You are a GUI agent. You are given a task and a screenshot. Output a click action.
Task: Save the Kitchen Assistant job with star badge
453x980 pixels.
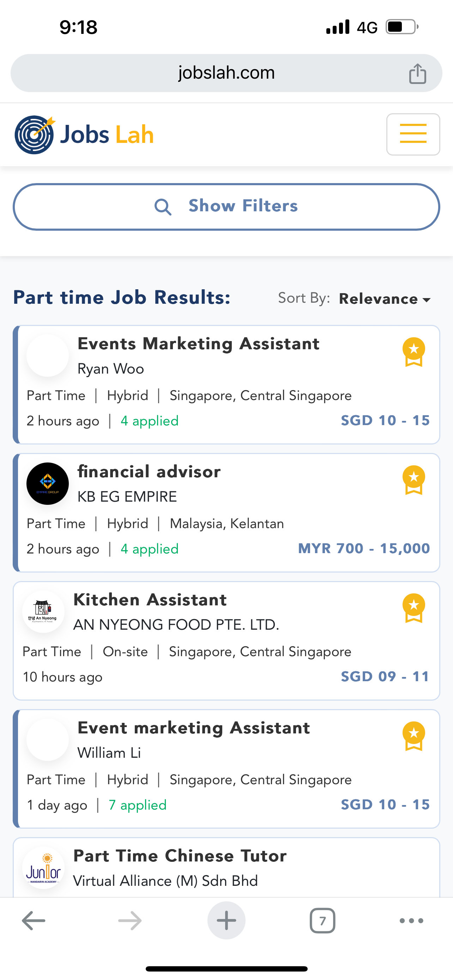tap(413, 608)
